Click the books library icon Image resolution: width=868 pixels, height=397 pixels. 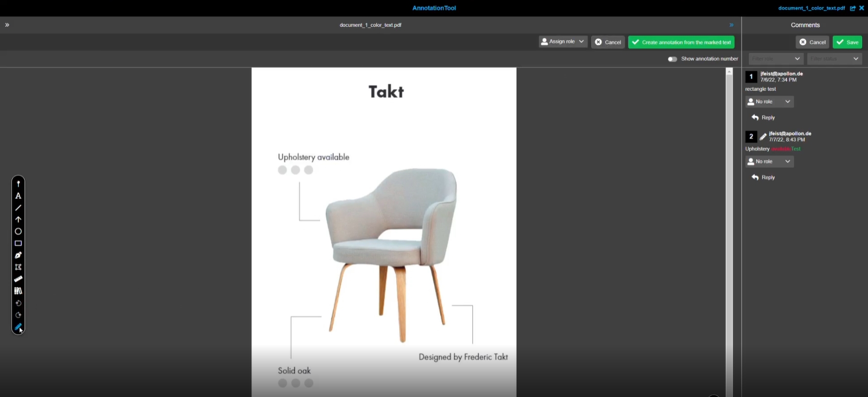(18, 291)
